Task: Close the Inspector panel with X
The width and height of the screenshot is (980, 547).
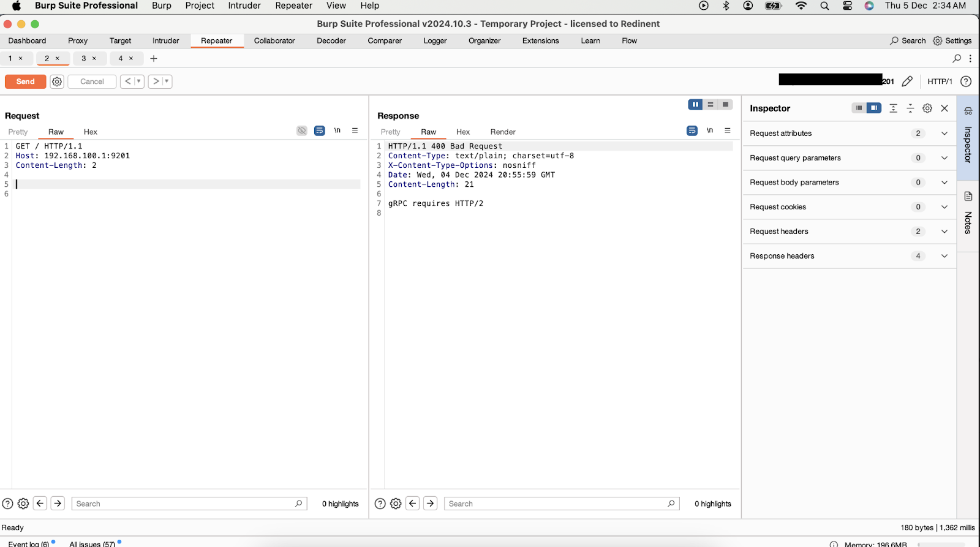Action: coord(944,108)
